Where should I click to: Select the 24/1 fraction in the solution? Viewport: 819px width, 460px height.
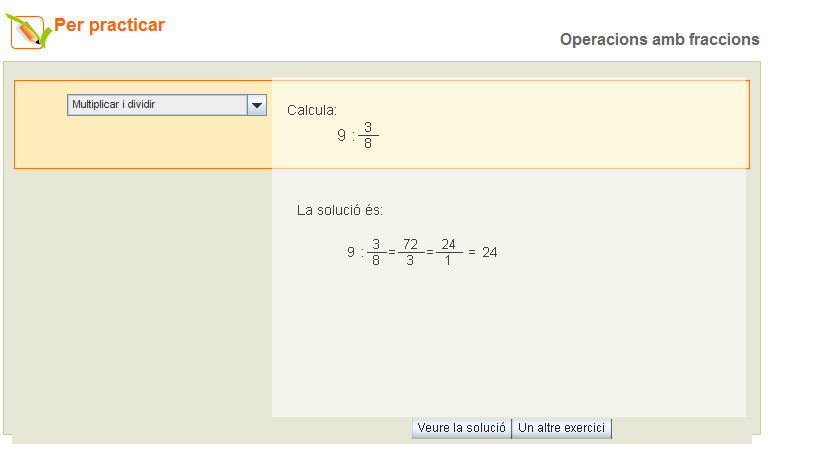click(x=448, y=252)
